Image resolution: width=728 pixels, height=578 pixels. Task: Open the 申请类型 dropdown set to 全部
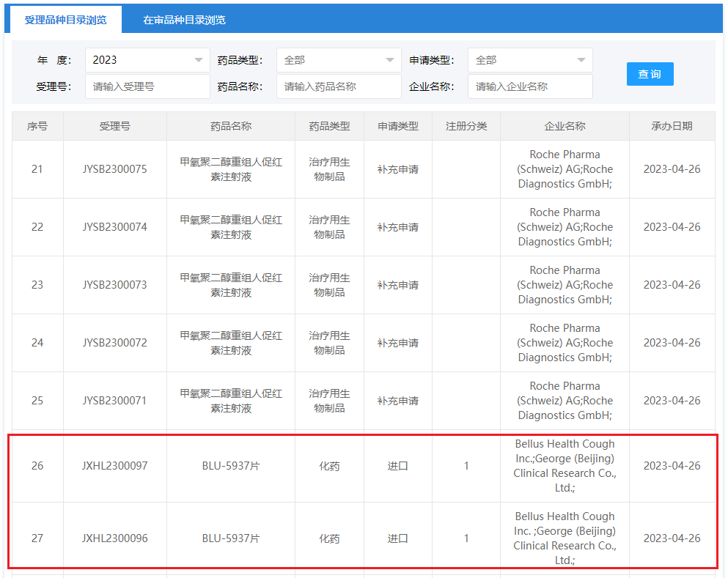(529, 60)
